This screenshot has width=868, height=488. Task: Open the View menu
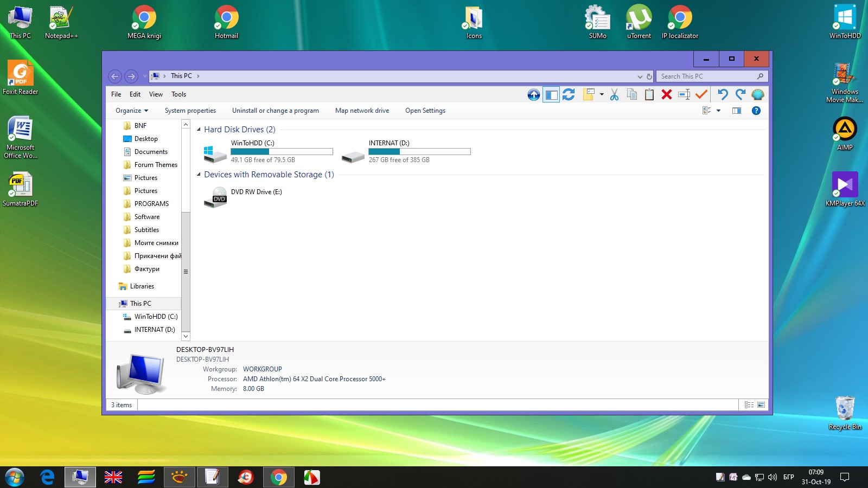(156, 94)
